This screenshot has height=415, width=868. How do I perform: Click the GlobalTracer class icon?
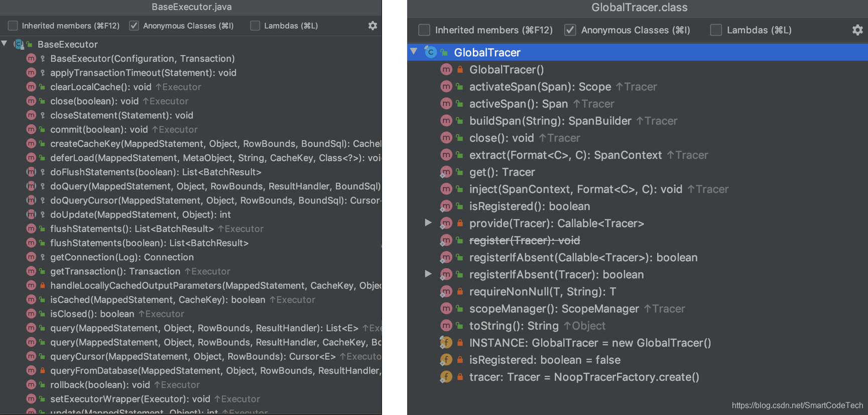coord(431,52)
